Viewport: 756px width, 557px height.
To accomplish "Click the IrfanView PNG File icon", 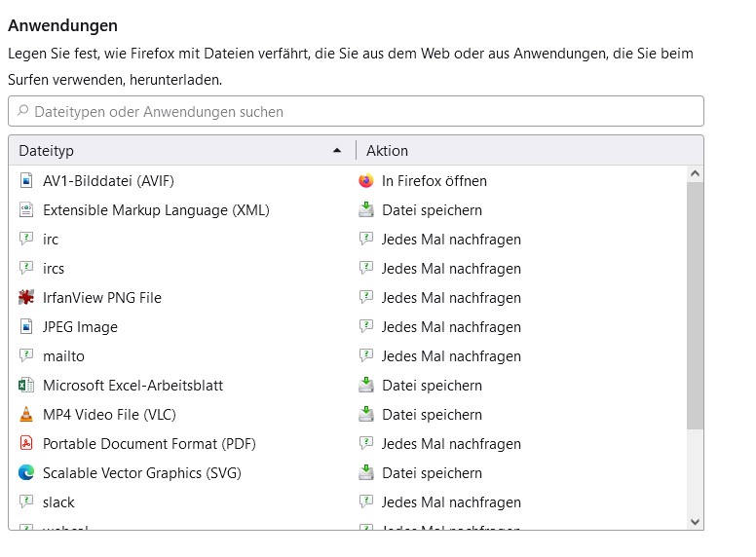I will [x=26, y=298].
